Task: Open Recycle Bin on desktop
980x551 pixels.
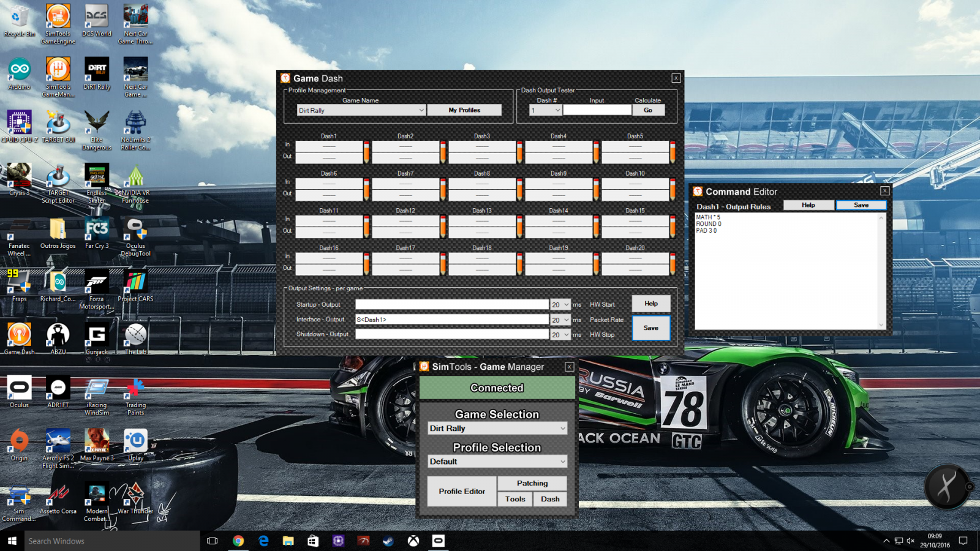Action: (x=19, y=20)
